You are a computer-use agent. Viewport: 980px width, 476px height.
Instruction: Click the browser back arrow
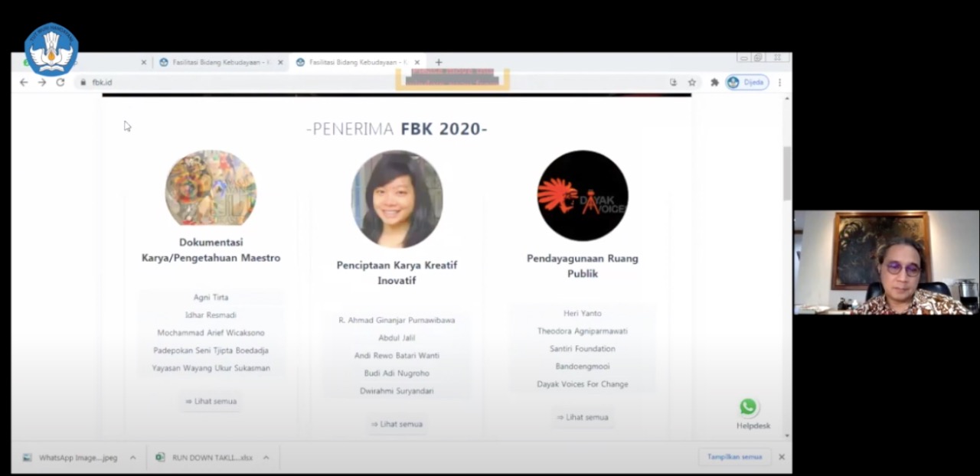pyautogui.click(x=24, y=83)
